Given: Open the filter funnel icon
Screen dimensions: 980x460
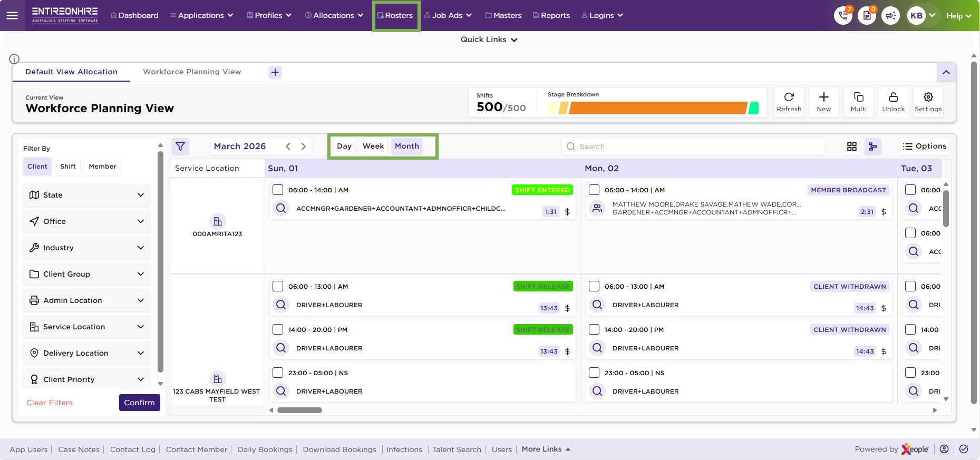Looking at the screenshot, I should tap(180, 146).
